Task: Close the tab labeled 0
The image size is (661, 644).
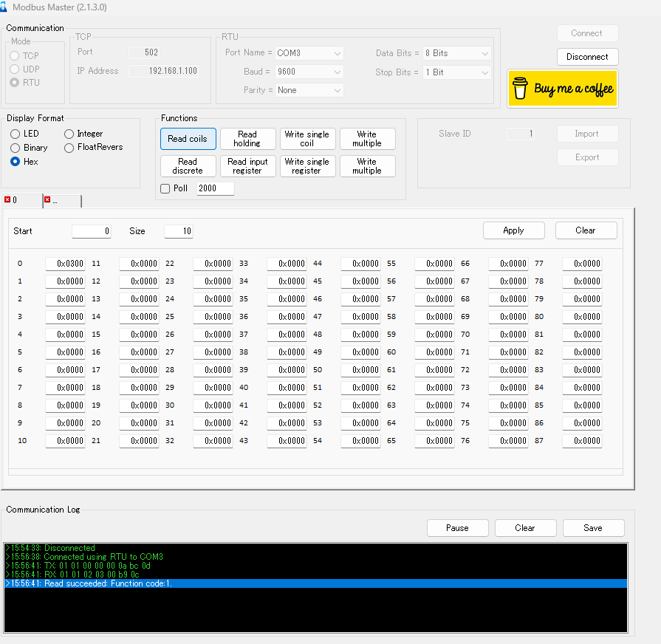Action: click(x=7, y=200)
